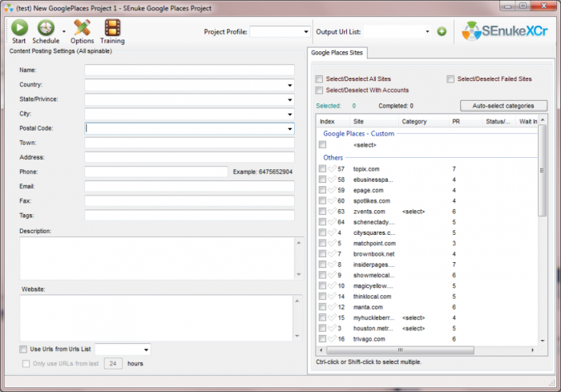Image resolution: width=561 pixels, height=392 pixels.
Task: Open the Urls List dropdown
Action: 146,350
